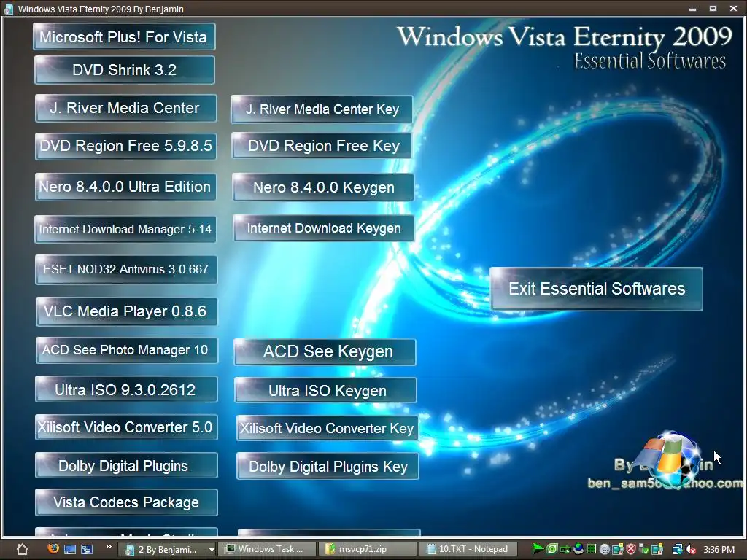Click Exit Essential Softwares button
Viewport: 747px width, 560px height.
point(597,289)
